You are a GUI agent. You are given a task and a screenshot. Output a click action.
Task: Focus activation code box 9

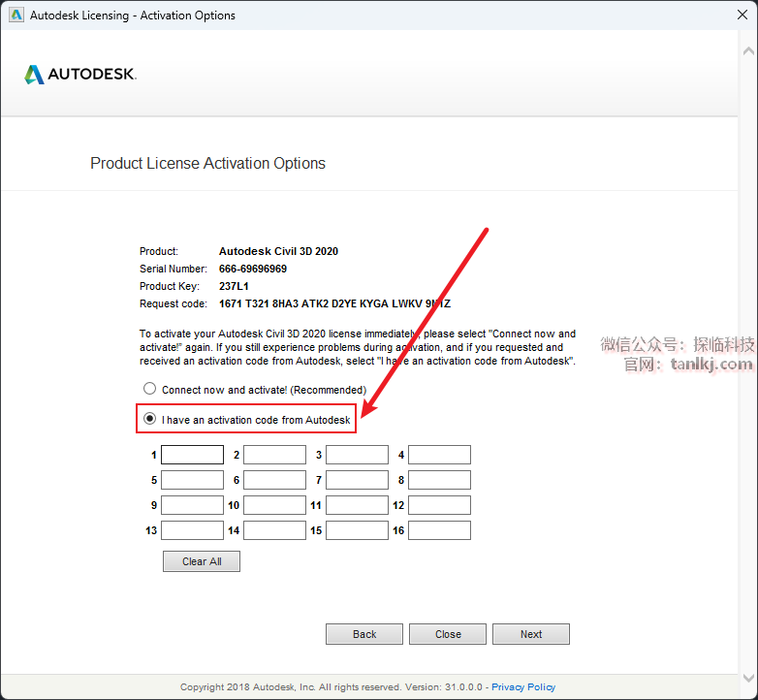pyautogui.click(x=192, y=505)
